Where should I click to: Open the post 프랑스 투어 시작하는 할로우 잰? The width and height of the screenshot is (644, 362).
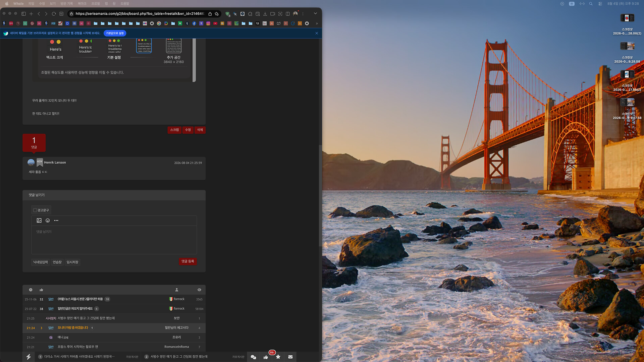78,347
